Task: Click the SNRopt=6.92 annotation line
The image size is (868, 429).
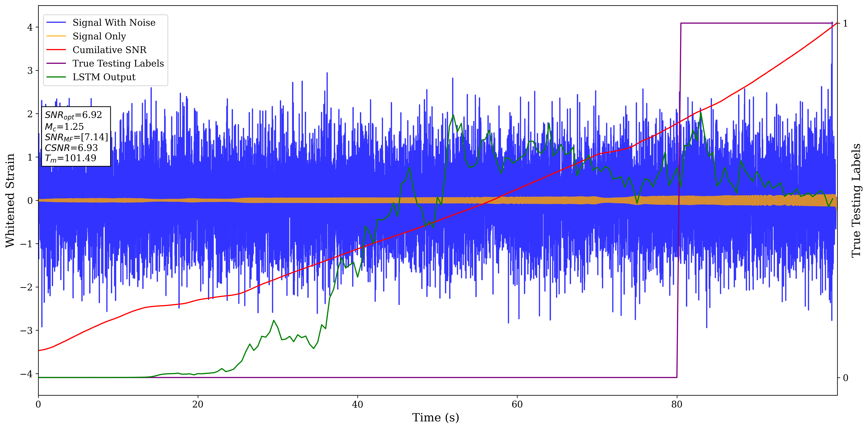Action: coord(73,115)
